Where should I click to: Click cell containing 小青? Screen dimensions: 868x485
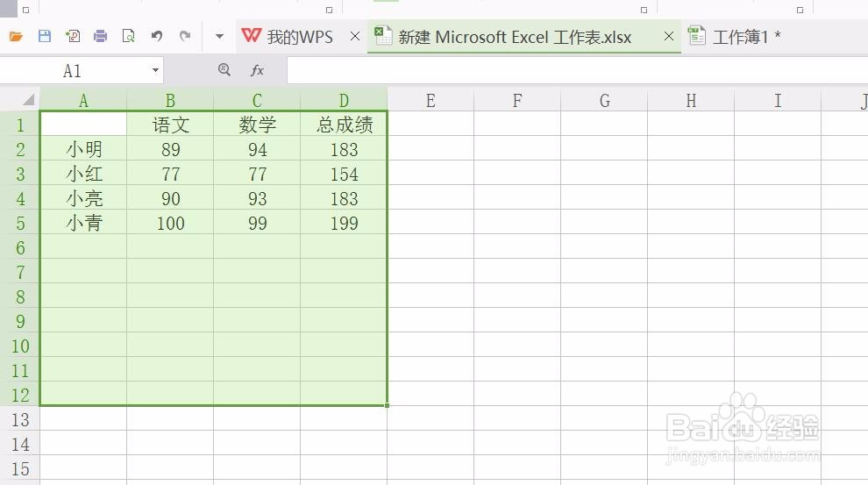point(83,223)
